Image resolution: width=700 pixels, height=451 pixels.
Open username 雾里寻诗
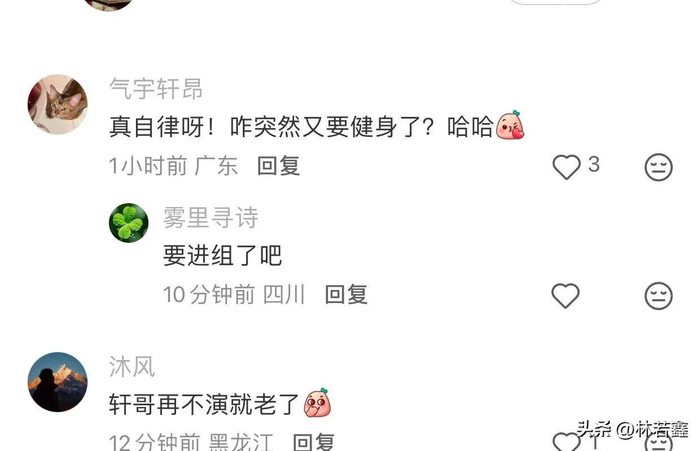(210, 217)
